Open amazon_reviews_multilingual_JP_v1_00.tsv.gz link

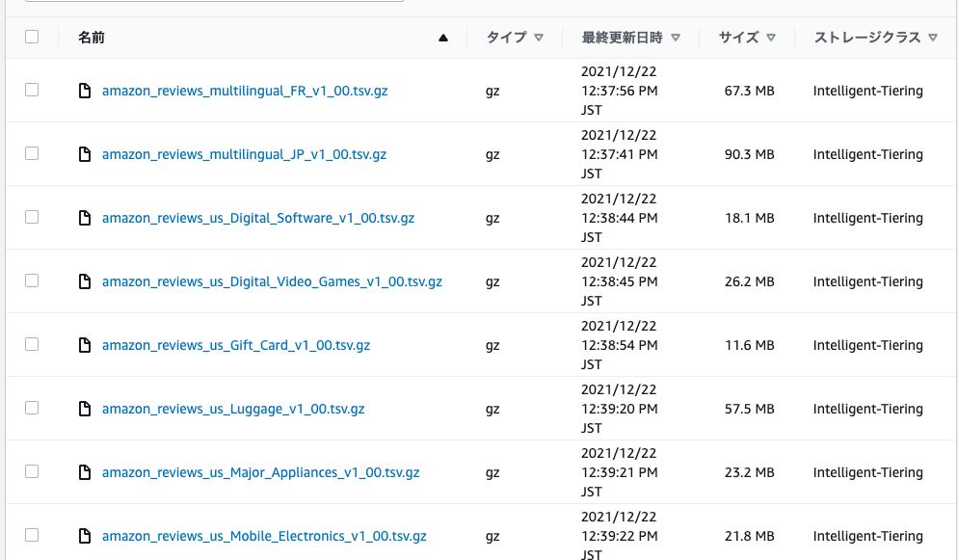(244, 154)
